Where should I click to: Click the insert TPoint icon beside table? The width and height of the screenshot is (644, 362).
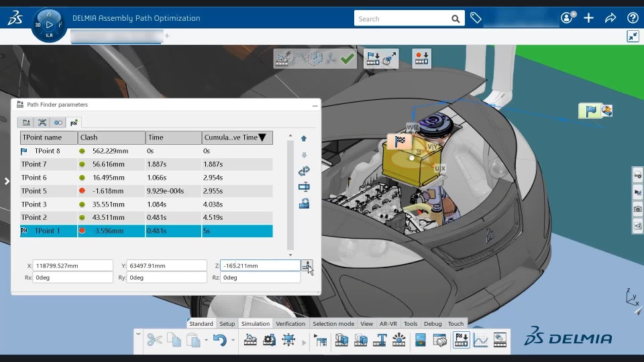[x=304, y=187]
